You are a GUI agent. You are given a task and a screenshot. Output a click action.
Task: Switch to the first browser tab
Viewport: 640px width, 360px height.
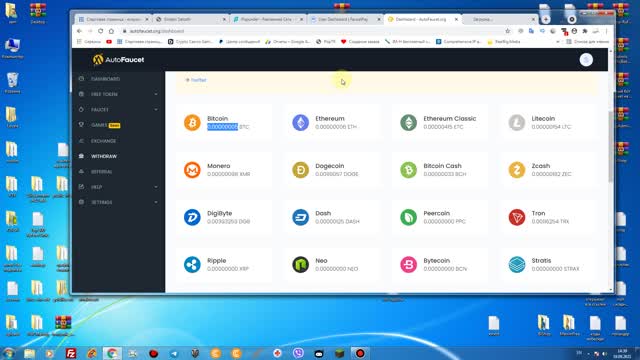click(x=113, y=19)
